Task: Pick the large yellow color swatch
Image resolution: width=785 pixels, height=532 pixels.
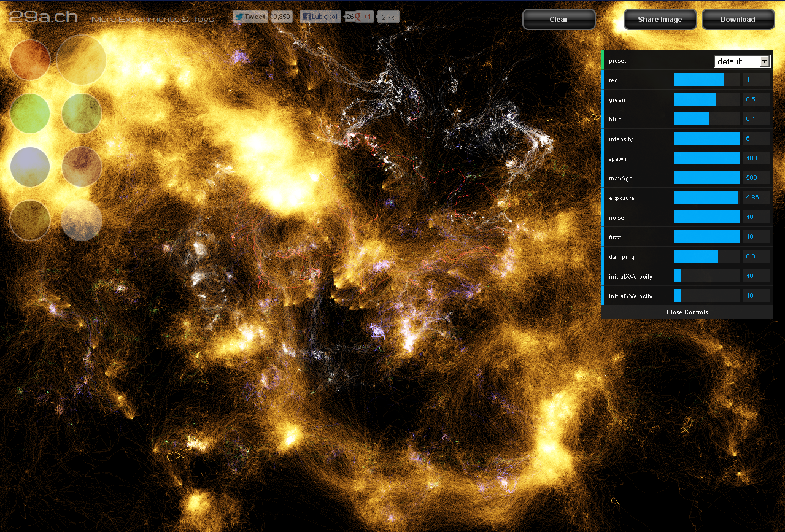Action: click(x=82, y=60)
